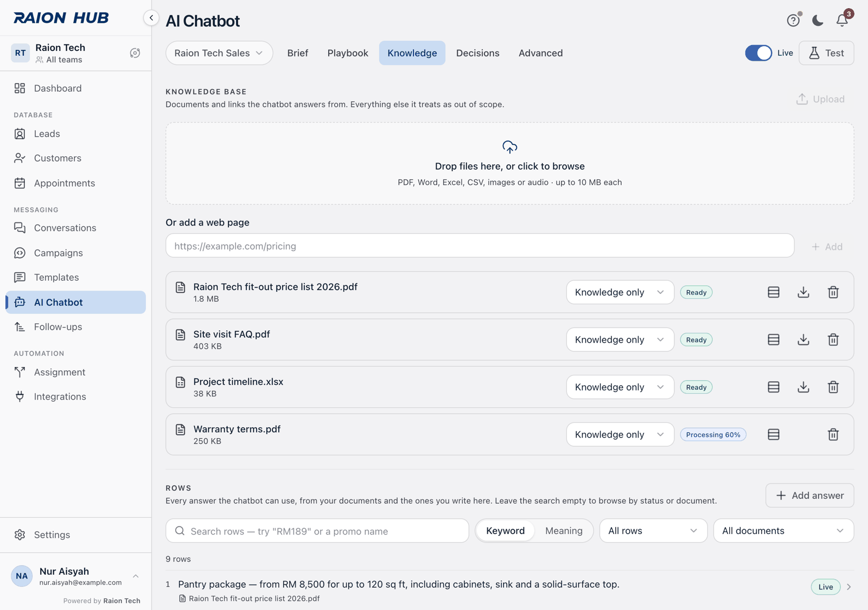Select Meaning search mode
Viewport: 868px width, 610px height.
point(564,531)
